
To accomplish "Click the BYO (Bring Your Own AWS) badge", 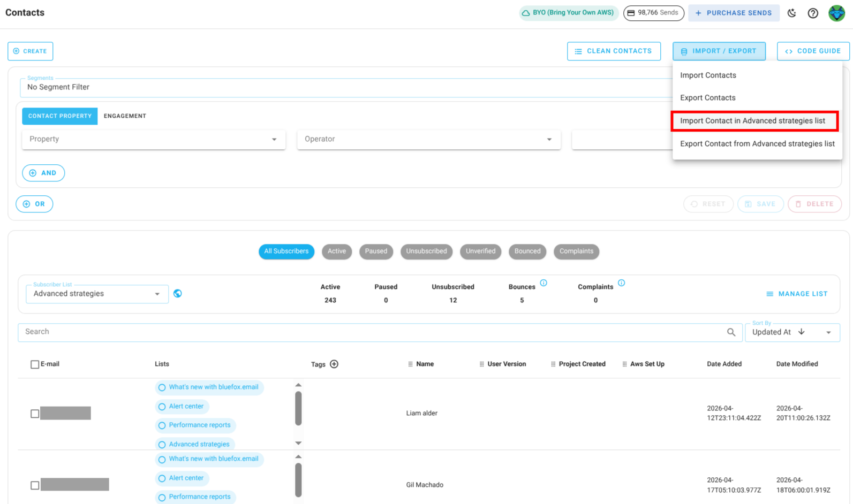I will click(568, 13).
